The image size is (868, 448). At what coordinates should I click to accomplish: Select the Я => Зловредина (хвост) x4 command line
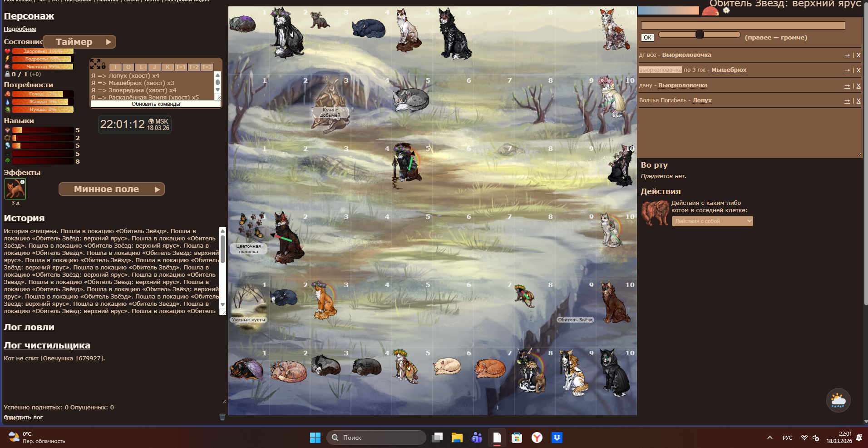(x=134, y=90)
